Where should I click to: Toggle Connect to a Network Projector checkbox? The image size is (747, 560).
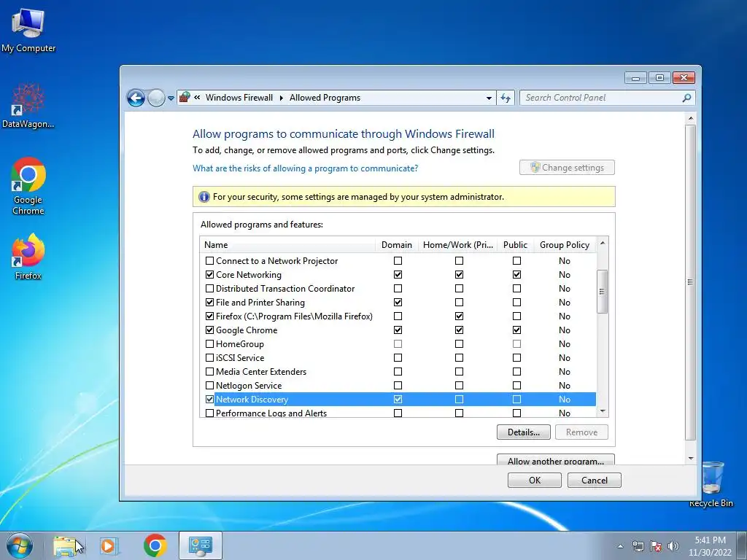pos(209,261)
